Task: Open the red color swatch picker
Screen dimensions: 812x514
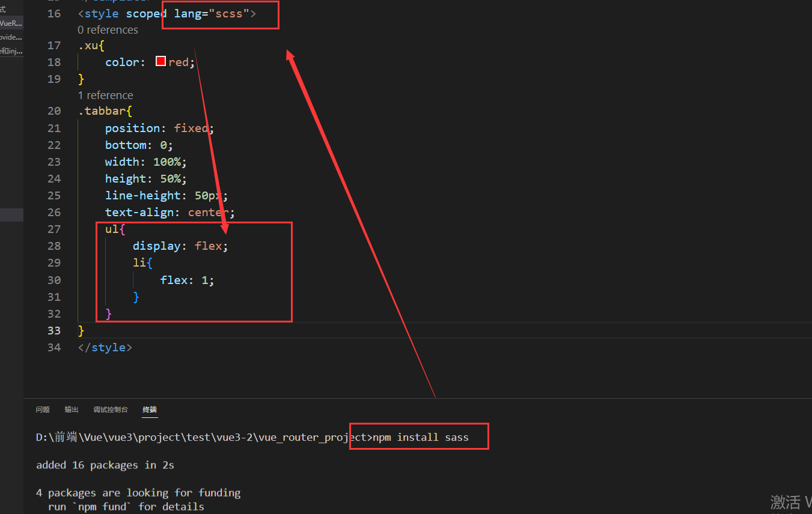Action: pos(160,61)
